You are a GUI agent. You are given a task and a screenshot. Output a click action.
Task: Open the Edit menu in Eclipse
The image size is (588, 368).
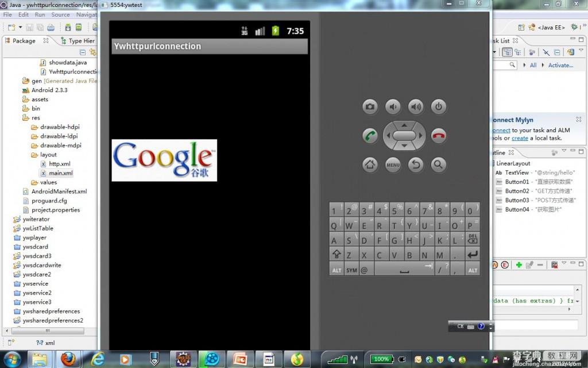click(23, 14)
